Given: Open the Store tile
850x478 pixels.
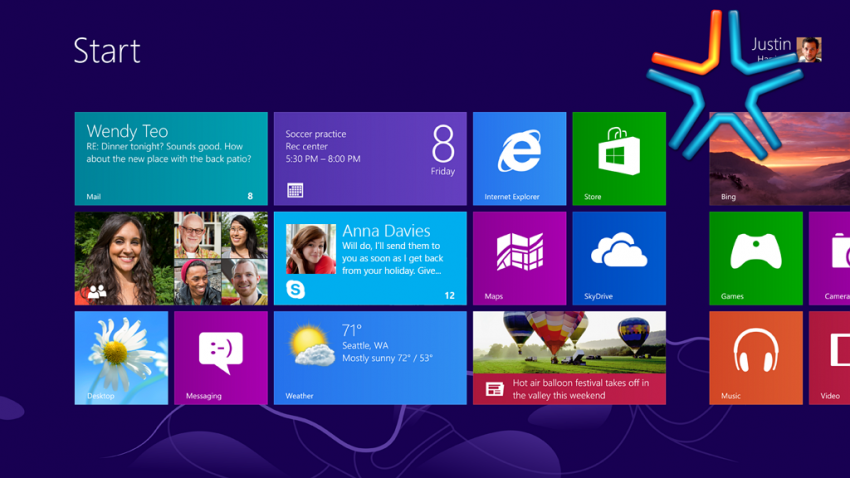Looking at the screenshot, I should [x=619, y=159].
